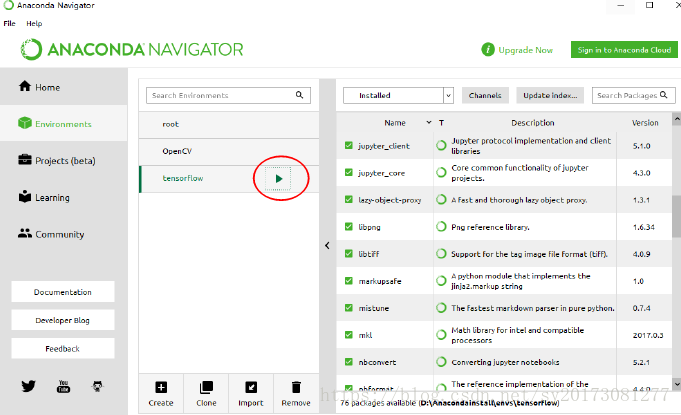Open the YouTube channel icon
Image resolution: width=681 pixels, height=415 pixels.
pos(63,386)
